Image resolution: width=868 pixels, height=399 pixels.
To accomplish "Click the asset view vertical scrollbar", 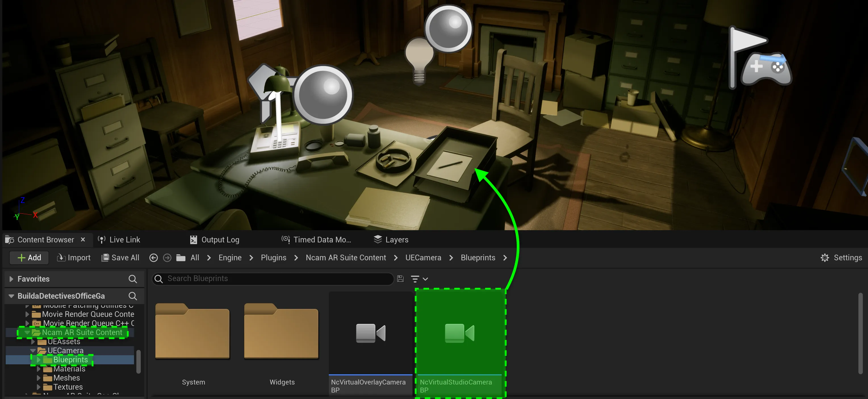I will tap(860, 334).
